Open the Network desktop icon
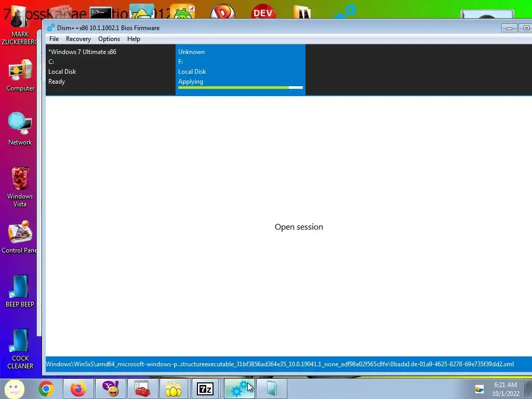The height and width of the screenshot is (399, 532). 20,129
